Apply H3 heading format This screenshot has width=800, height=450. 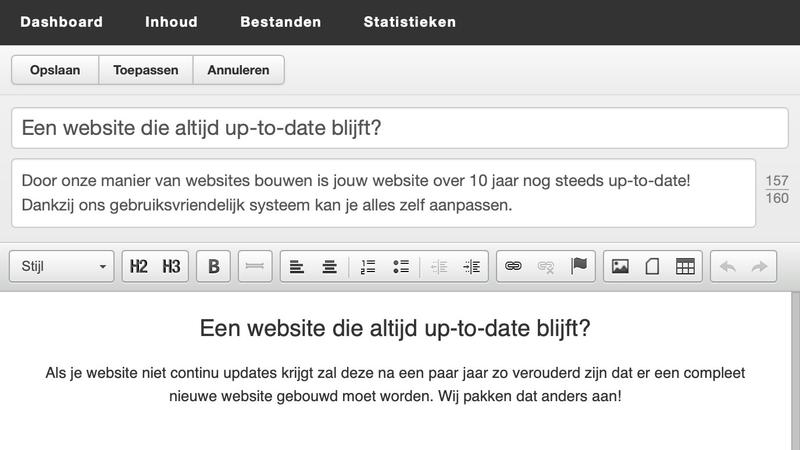click(171, 266)
